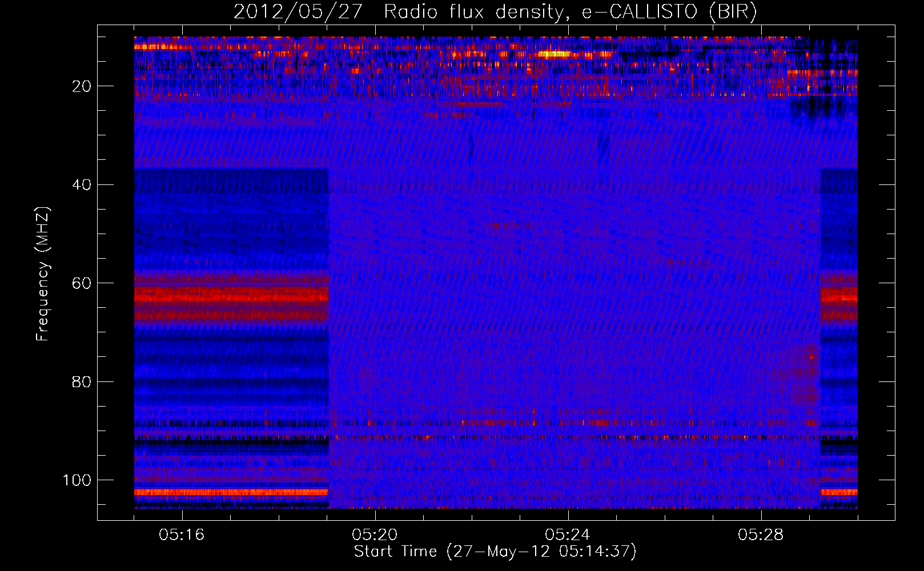Click the 05:16 time tick label
The height and width of the screenshot is (571, 924).
click(x=182, y=535)
